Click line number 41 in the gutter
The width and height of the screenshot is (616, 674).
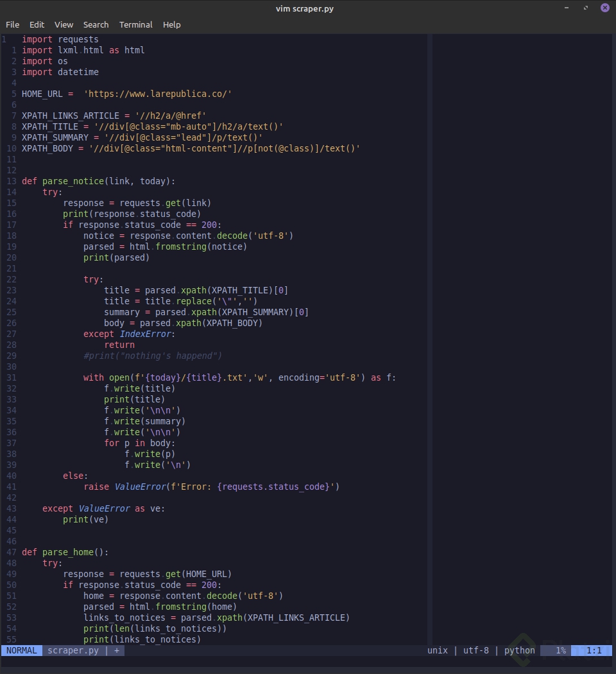(x=12, y=487)
